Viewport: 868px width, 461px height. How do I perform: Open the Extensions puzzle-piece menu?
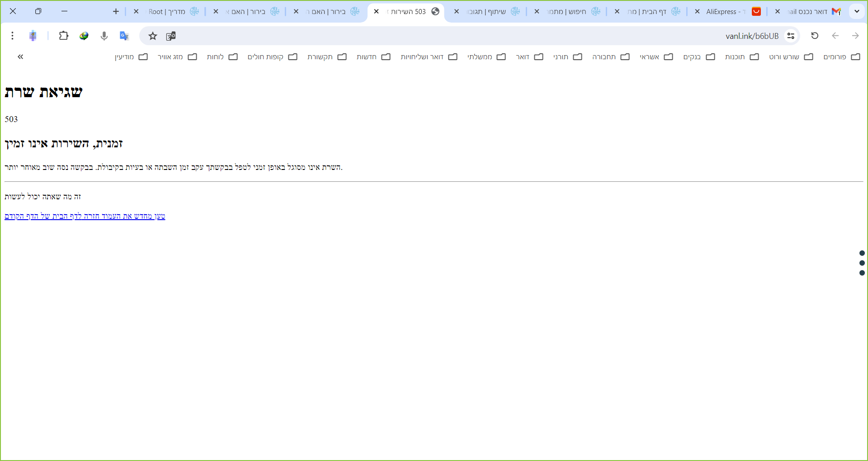pos(64,36)
